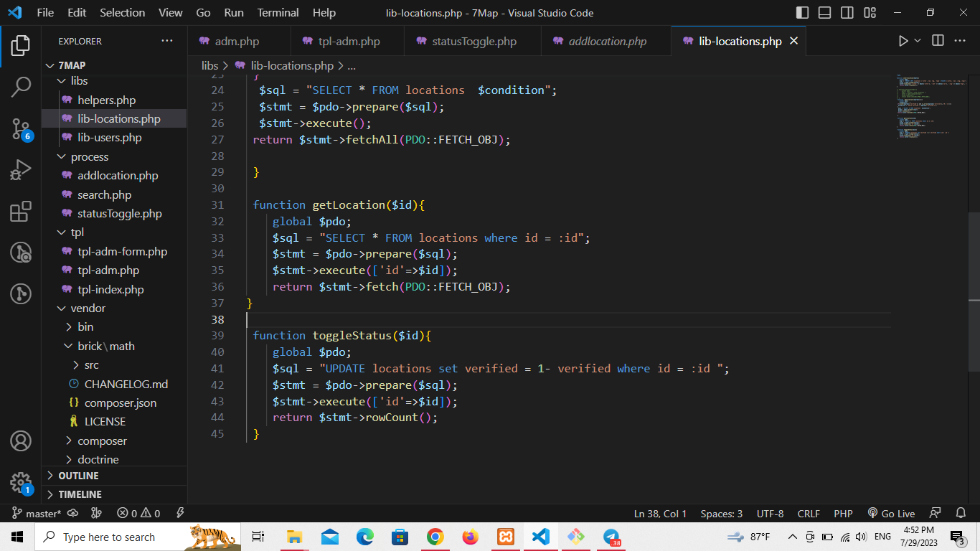Open composer.json in explorer
The height and width of the screenshot is (551, 980).
[115, 402]
